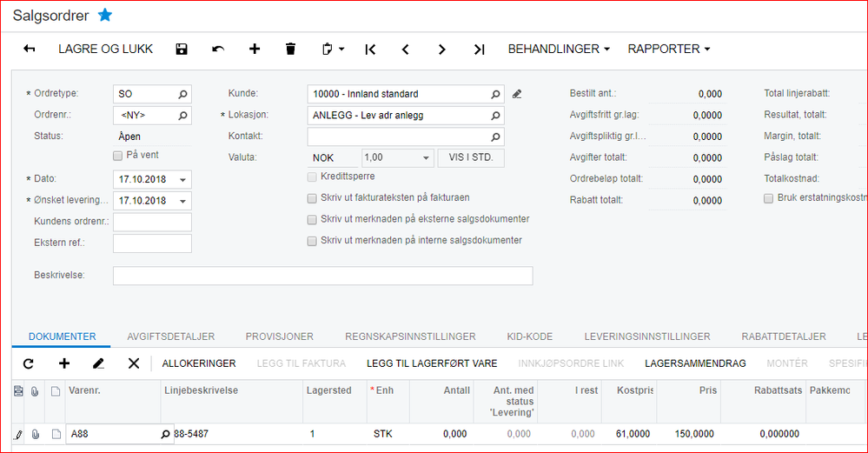Enable the På vent checkbox
The image size is (868, 453).
tap(118, 156)
